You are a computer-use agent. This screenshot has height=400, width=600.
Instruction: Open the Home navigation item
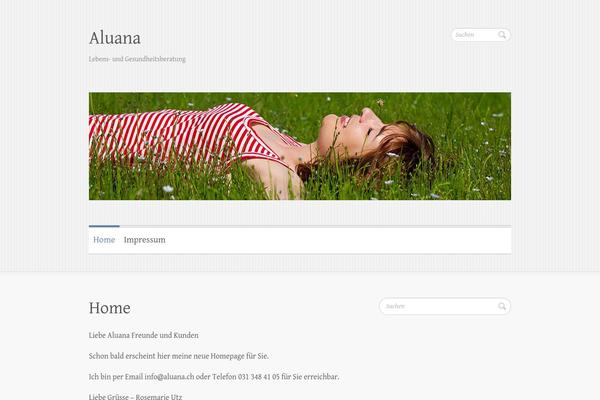click(104, 240)
